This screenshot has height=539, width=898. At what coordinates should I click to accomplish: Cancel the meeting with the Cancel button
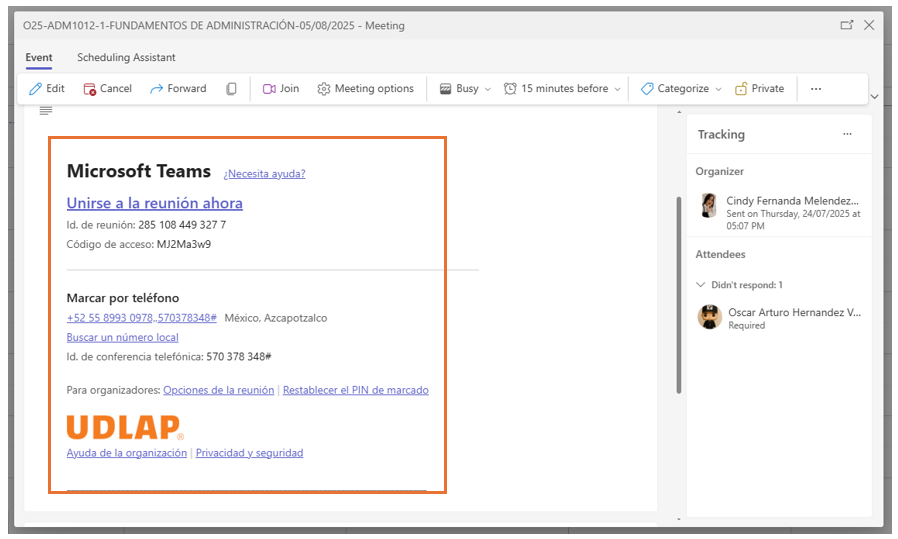point(108,89)
